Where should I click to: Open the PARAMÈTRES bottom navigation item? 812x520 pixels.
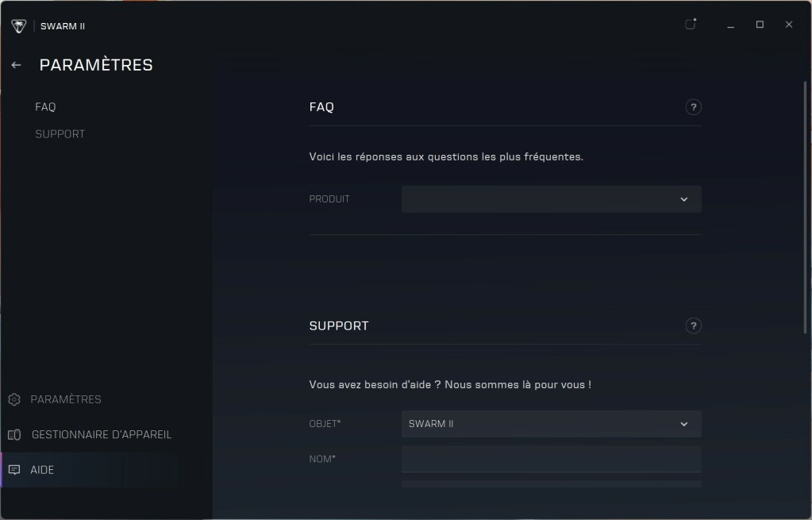pyautogui.click(x=66, y=399)
